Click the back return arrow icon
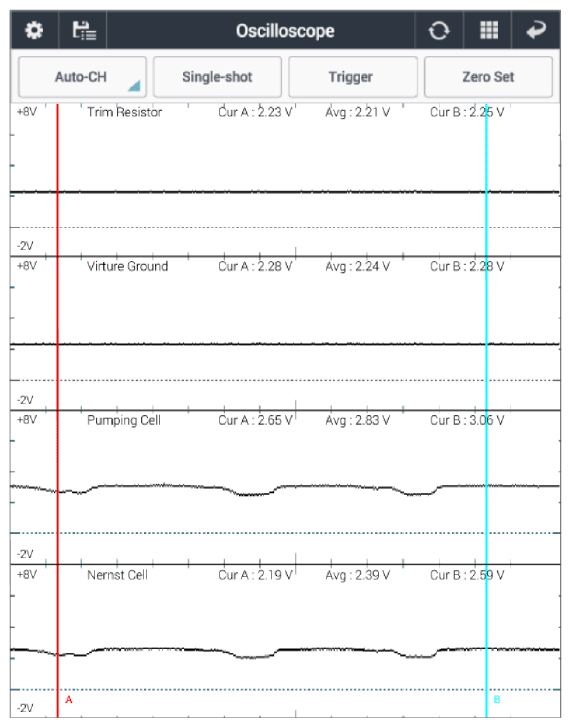Image resolution: width=571 pixels, height=727 pixels. (536, 31)
